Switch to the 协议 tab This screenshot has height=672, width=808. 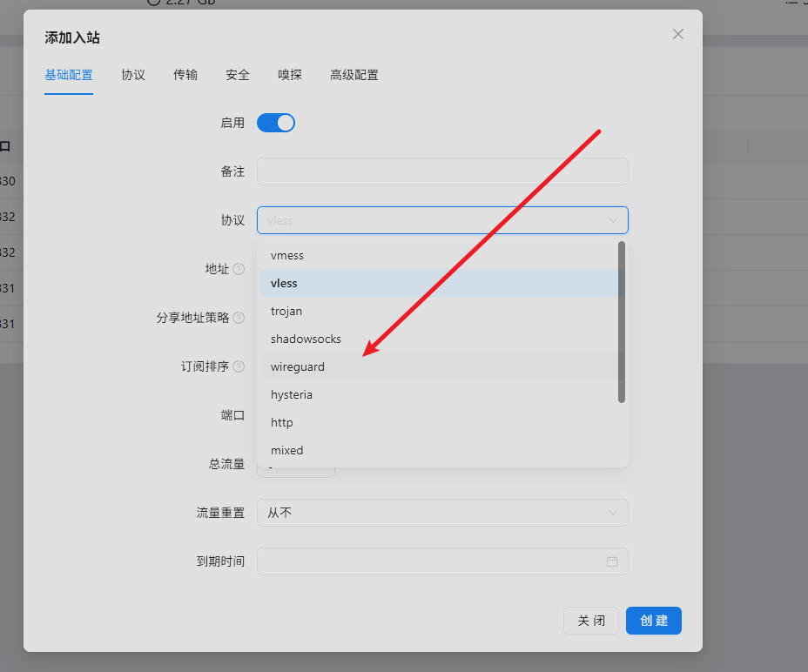coord(133,75)
